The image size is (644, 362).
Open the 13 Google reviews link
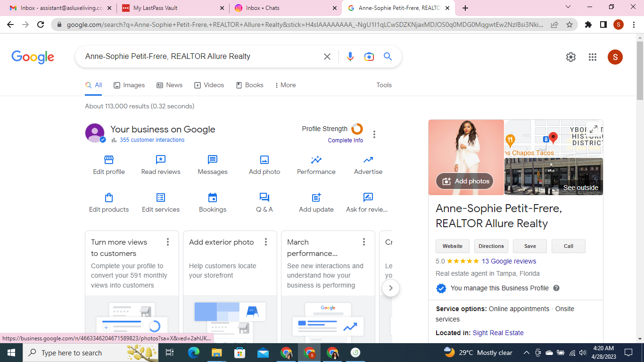509,261
